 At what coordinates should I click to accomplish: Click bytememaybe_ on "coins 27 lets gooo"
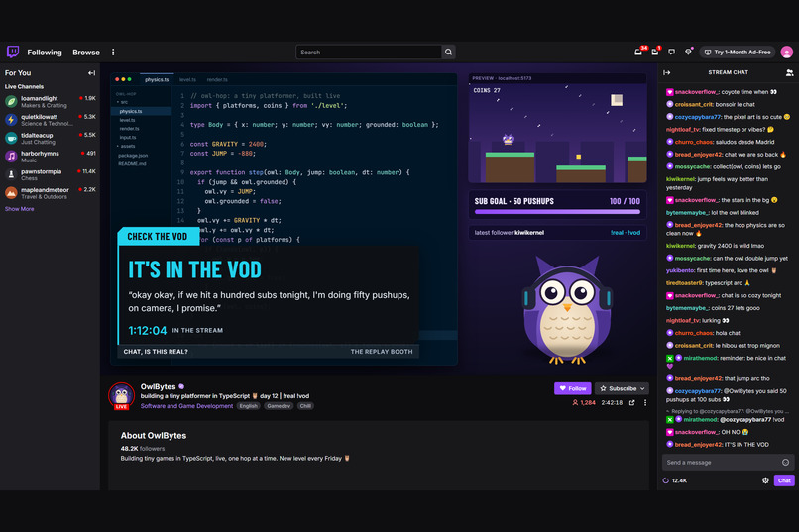687,308
